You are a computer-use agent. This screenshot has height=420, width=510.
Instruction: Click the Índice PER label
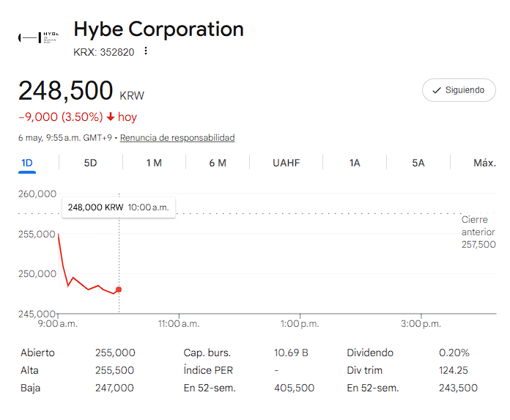208,370
